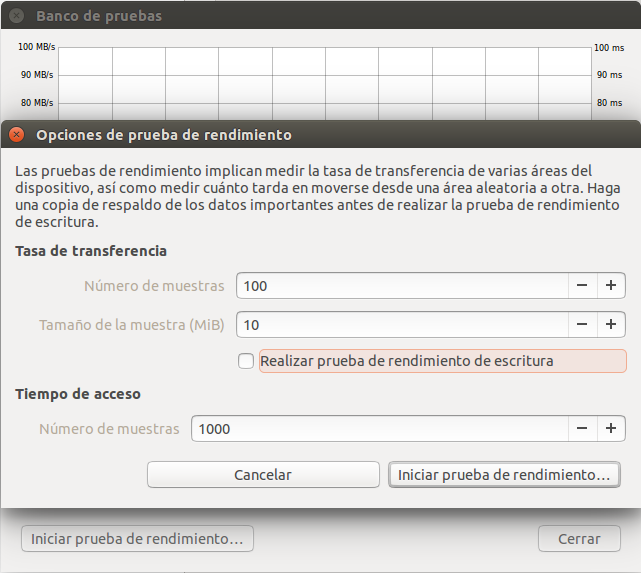
Task: Focus the transfer rate samples field showing 100
Action: tap(400, 286)
